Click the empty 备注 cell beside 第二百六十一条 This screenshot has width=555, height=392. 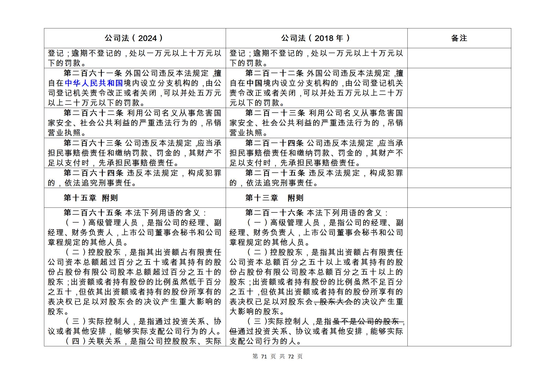click(459, 88)
